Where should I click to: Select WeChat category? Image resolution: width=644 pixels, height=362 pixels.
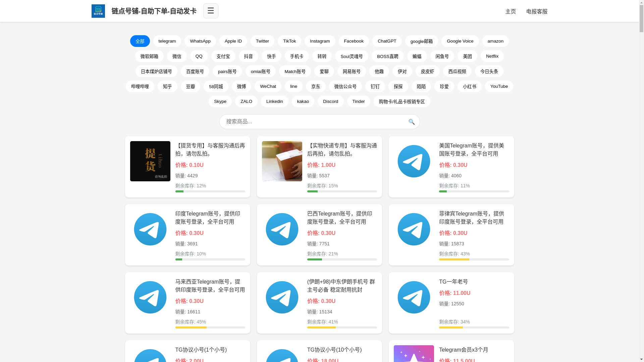coord(268,86)
